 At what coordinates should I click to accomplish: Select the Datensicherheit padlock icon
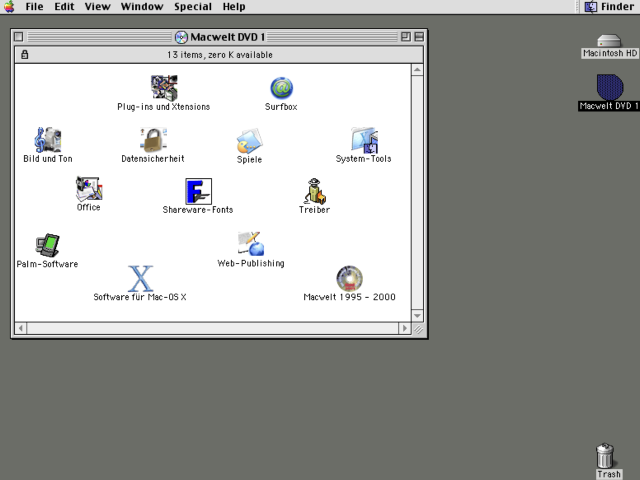[153, 140]
